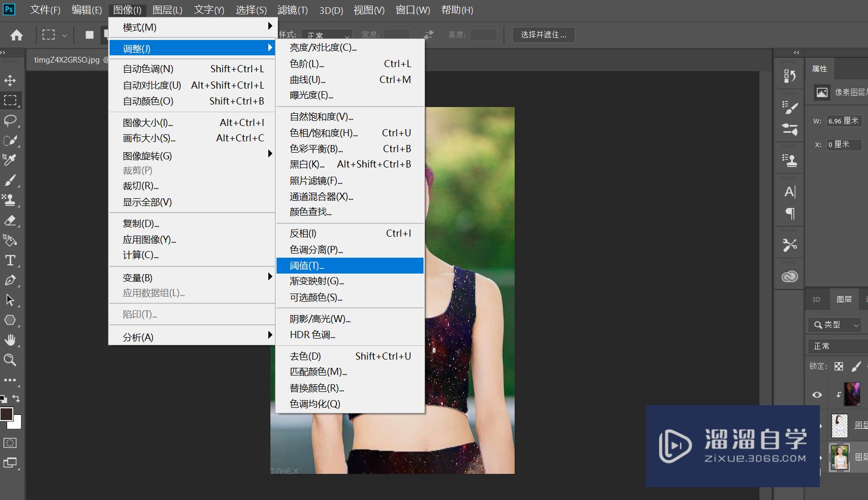This screenshot has width=868, height=500.
Task: Switch to the 图层 panel tab
Action: (844, 299)
